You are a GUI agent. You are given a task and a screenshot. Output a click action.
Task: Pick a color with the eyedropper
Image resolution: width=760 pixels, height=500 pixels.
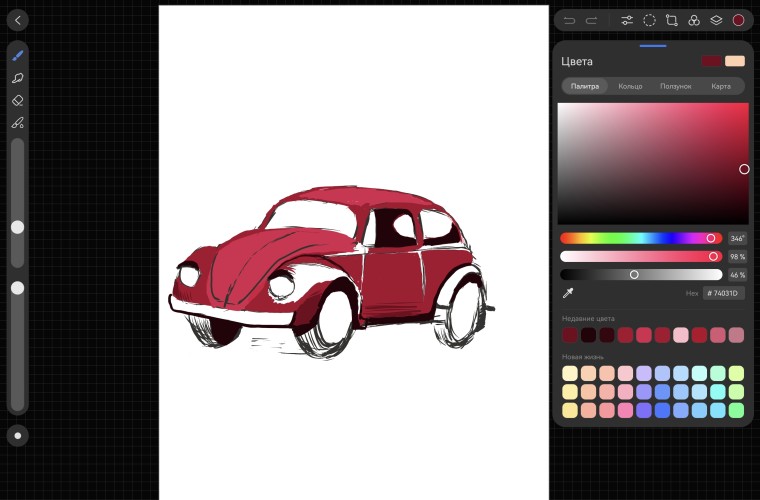568,293
